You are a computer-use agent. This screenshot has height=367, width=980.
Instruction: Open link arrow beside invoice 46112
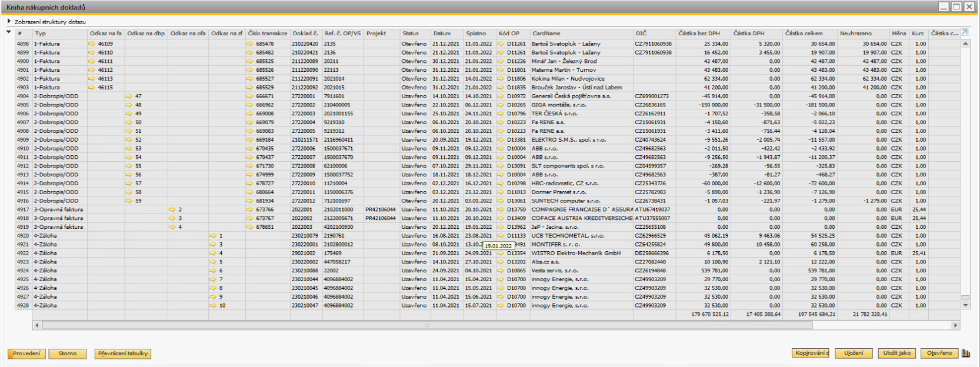[91, 70]
